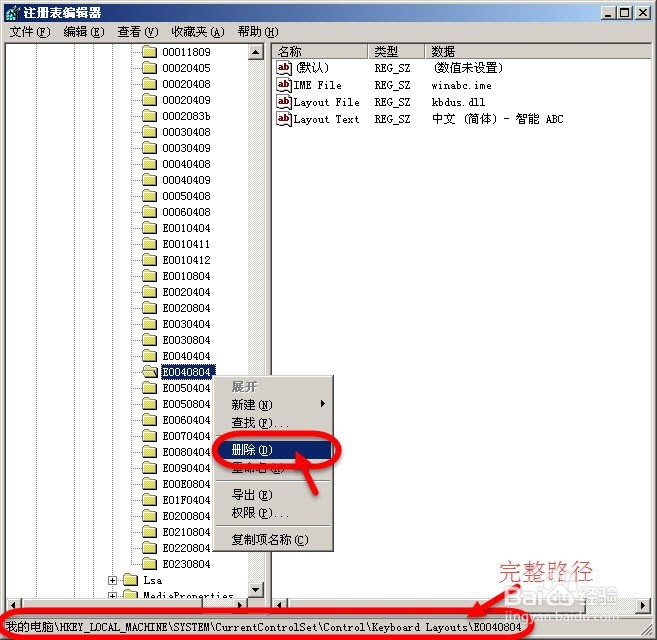Click the 中文 (简体) - 智能 ABC value
This screenshot has width=657, height=640.
(x=497, y=119)
